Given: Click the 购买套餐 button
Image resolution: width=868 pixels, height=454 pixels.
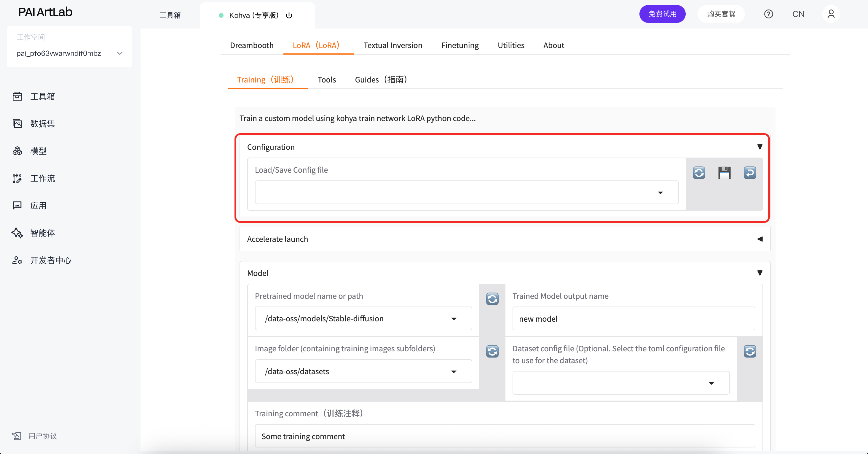Looking at the screenshot, I should click(721, 14).
